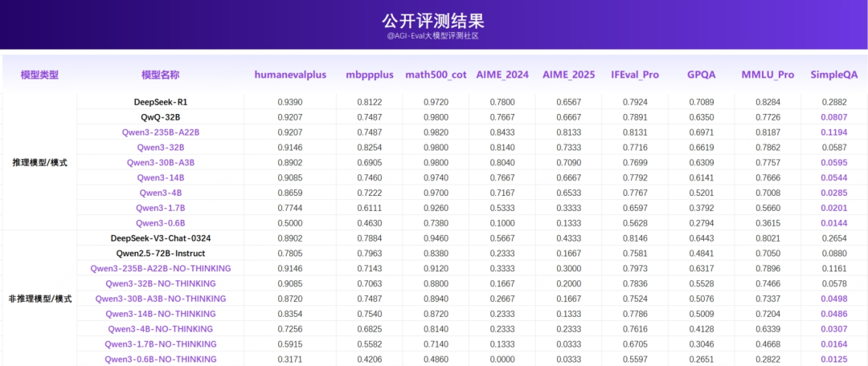
Task: Click the Qwen3-4B-NO-THINKING model name
Action: click(161, 329)
